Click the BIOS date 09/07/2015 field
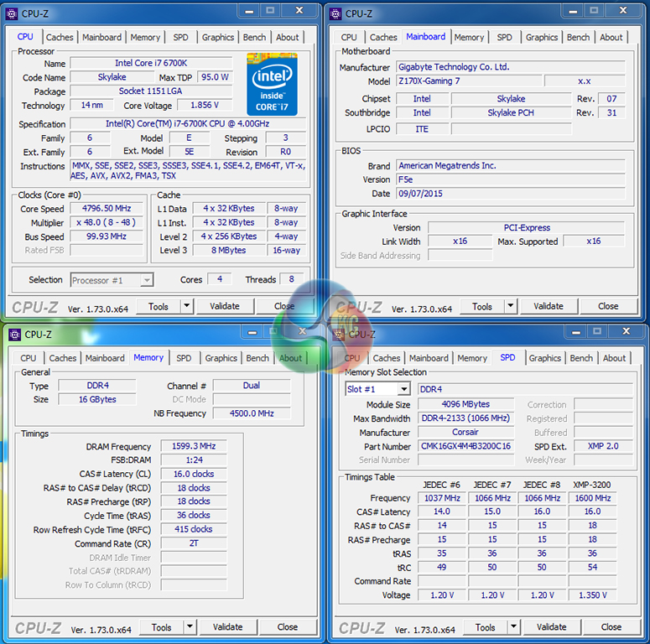650x644 pixels. coord(511,194)
